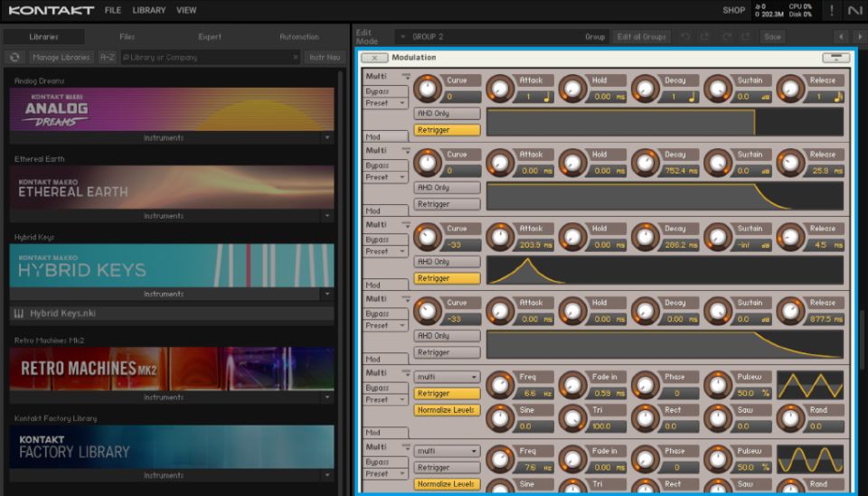Click the previous instrument left arrow
The width and height of the screenshot is (868, 496).
(x=842, y=37)
